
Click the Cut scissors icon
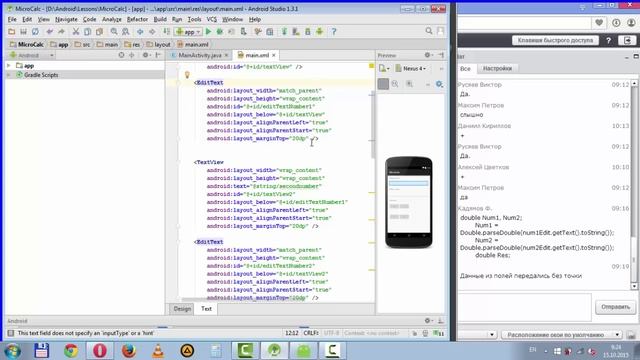(x=76, y=31)
